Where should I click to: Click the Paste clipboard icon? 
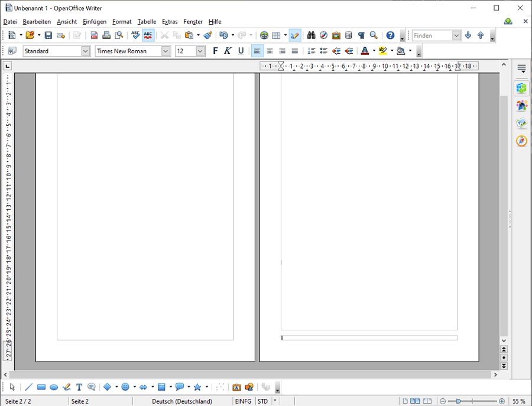point(189,35)
